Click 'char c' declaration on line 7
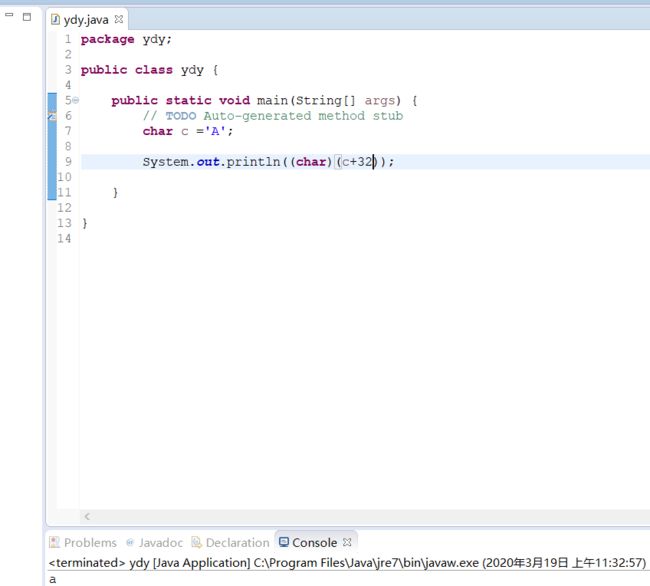The width and height of the screenshot is (650, 586). 165,131
